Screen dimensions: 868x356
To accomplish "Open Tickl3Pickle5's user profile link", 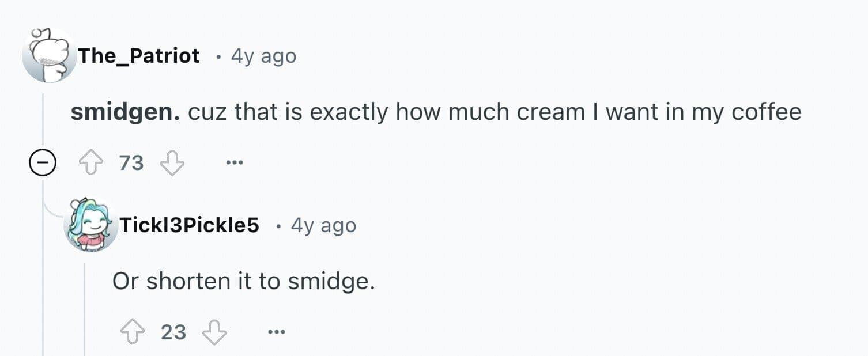I will tap(188, 225).
